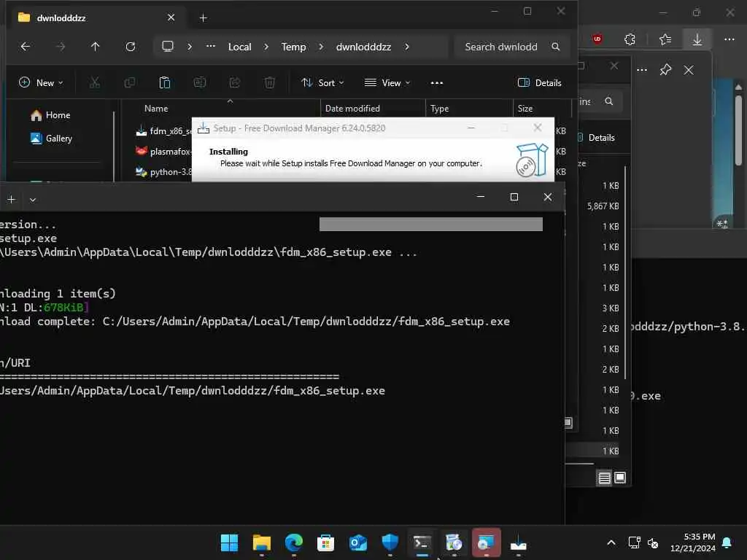Select the python-3.8 installer file
The width and height of the screenshot is (747, 560).
[x=163, y=172]
